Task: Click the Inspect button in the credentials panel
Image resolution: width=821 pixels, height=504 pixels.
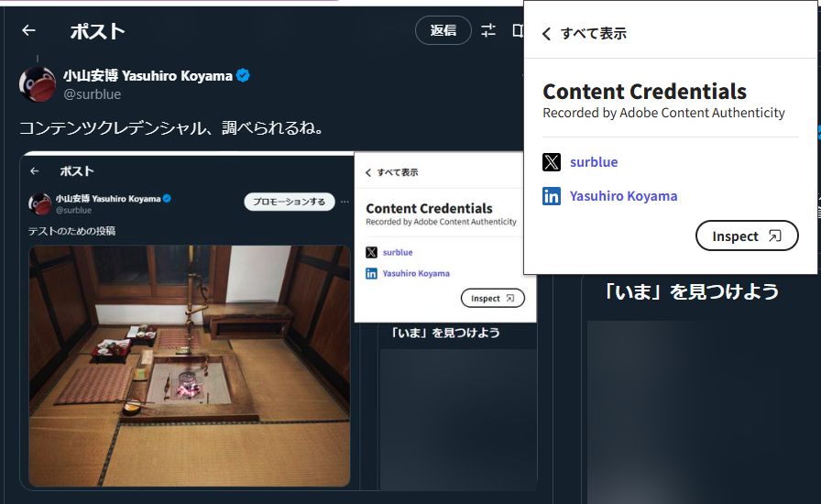Action: pyautogui.click(x=747, y=236)
